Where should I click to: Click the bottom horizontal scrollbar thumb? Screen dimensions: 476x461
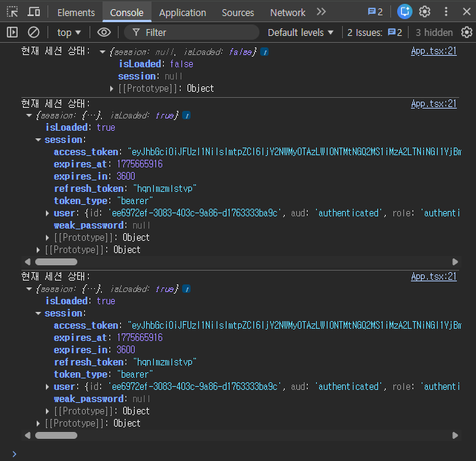[56, 435]
